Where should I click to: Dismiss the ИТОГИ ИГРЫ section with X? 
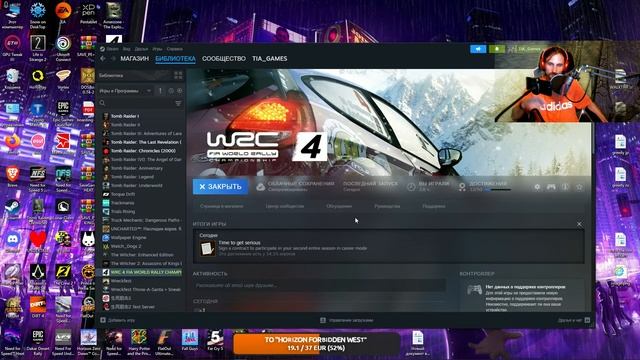[579, 224]
